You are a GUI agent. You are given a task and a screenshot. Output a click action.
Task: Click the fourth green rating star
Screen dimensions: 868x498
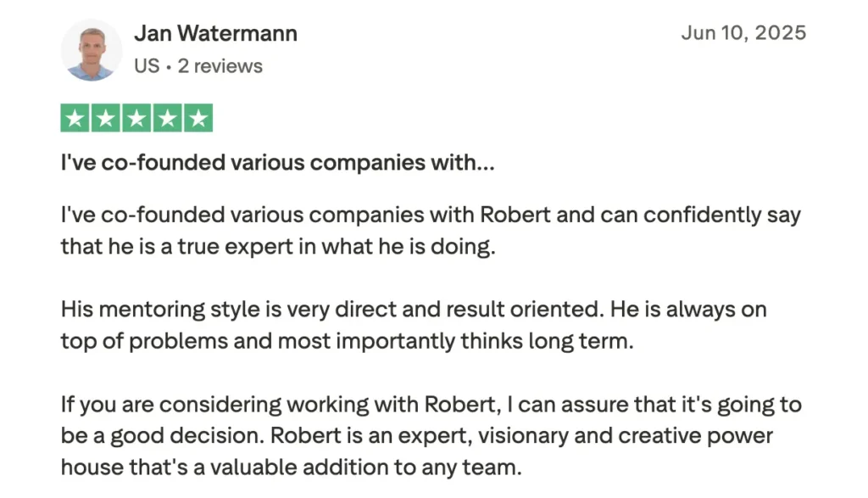(x=167, y=119)
